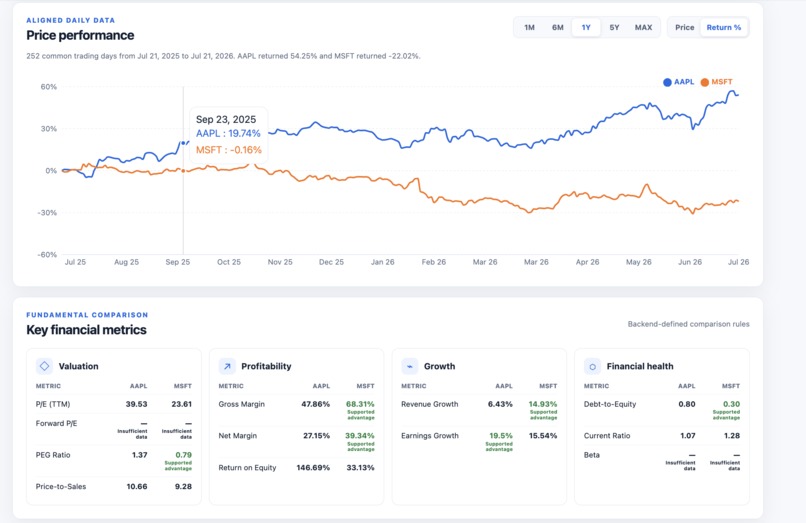
Task: Click the Oct 25 x-axis label
Action: pyautogui.click(x=229, y=262)
